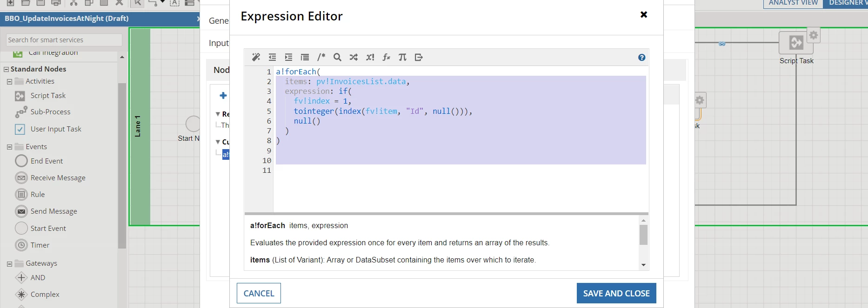Click the blue plus add icon in dialog
868x308 pixels.
[223, 95]
